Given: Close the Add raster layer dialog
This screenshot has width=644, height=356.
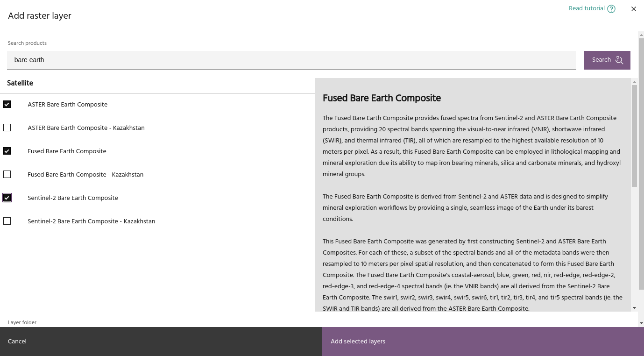Looking at the screenshot, I should [634, 9].
